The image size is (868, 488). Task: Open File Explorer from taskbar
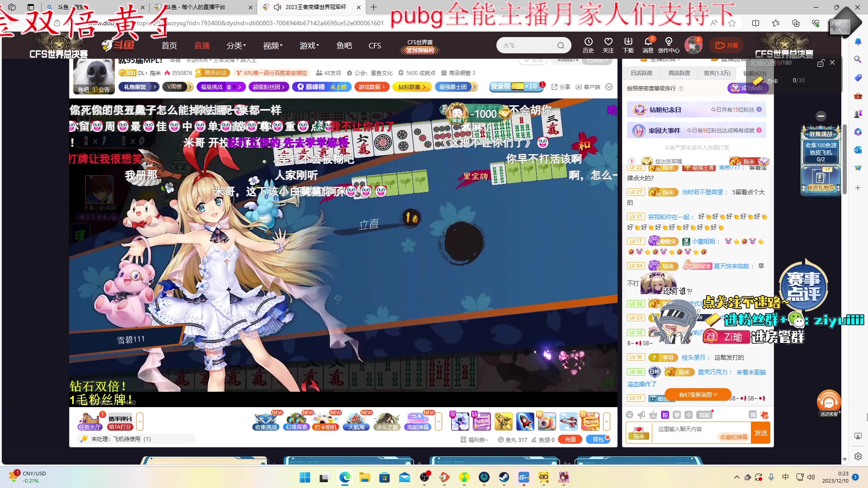tap(364, 477)
